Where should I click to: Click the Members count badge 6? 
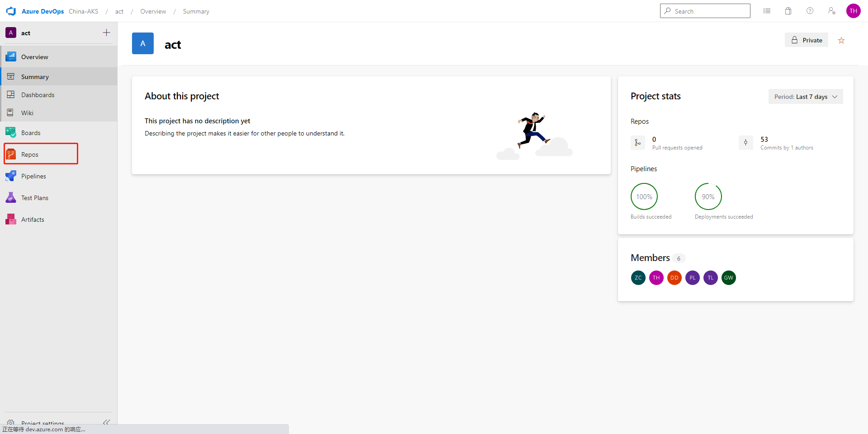(x=679, y=258)
